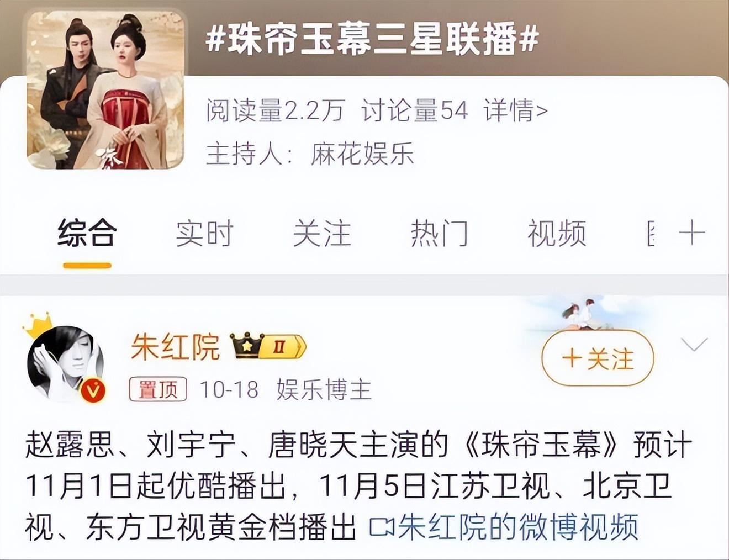The width and height of the screenshot is (729, 560).
Task: Switch to 热门 tab
Action: click(x=439, y=233)
